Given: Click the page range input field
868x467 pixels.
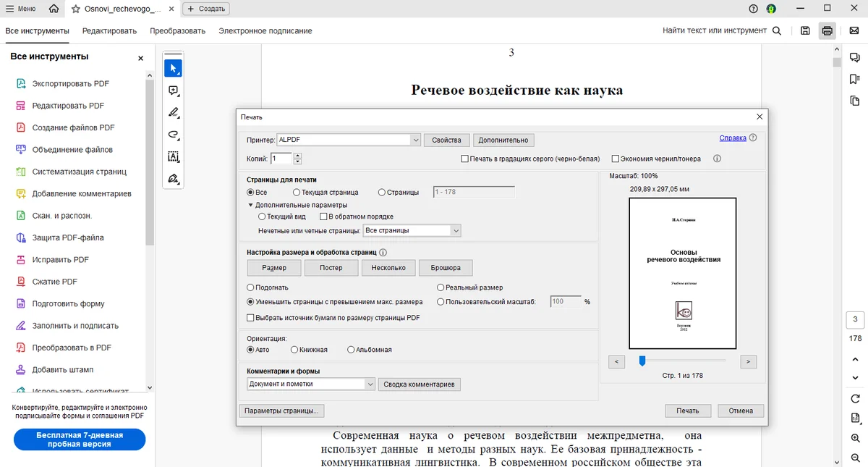Looking at the screenshot, I should tap(474, 193).
